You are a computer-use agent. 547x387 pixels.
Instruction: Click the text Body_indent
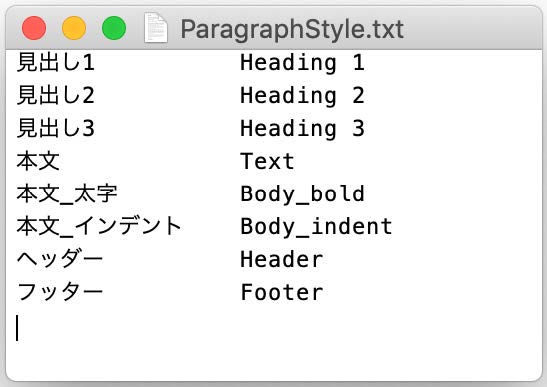[x=316, y=227]
